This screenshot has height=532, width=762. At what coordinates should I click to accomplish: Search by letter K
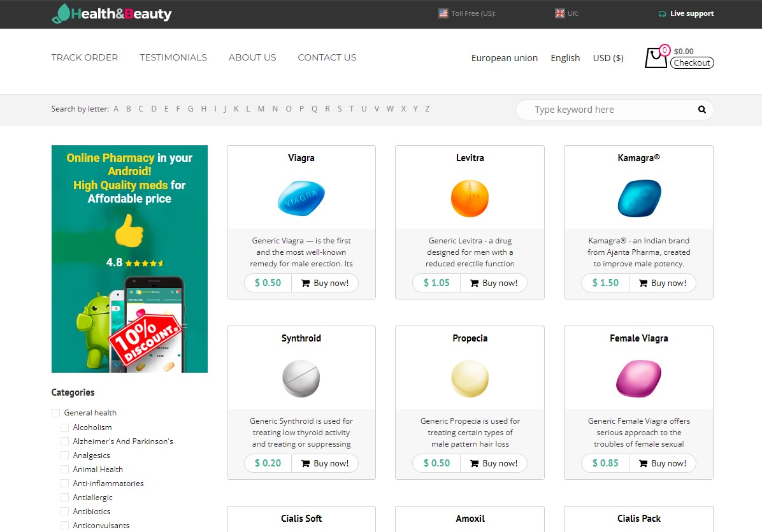(x=236, y=109)
